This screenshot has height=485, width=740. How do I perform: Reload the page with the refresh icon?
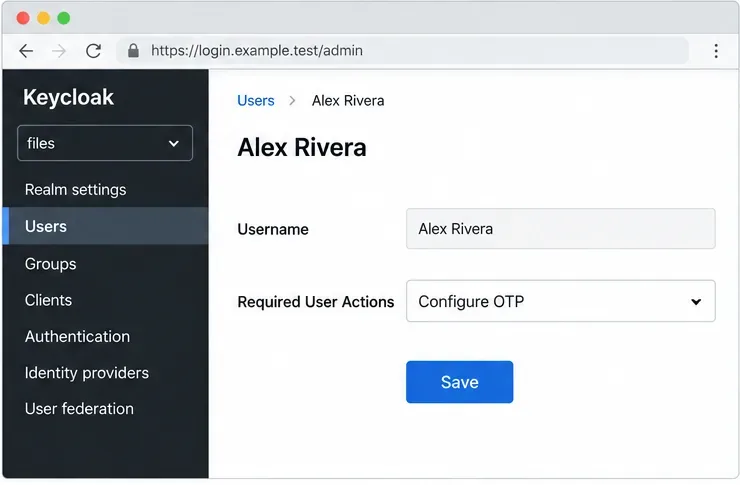[x=93, y=50]
